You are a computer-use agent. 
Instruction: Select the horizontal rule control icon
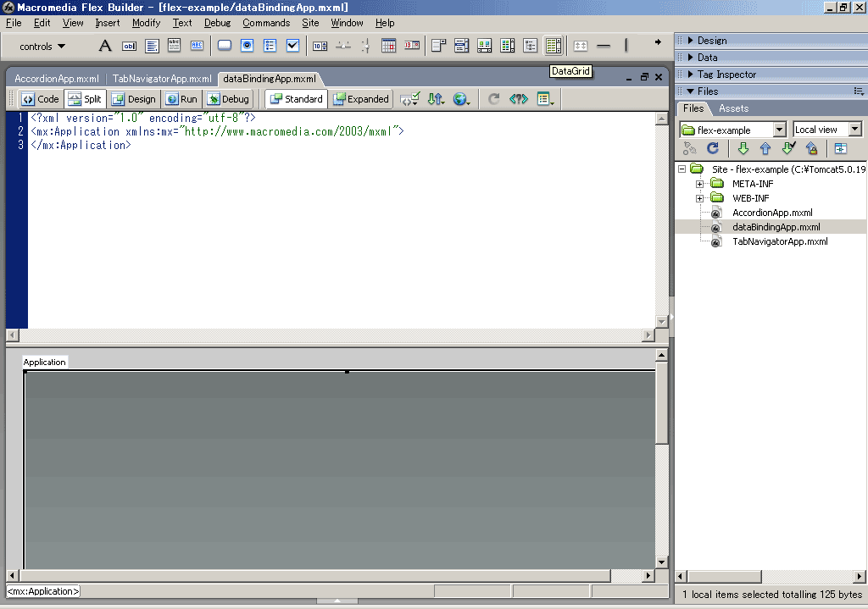(604, 46)
